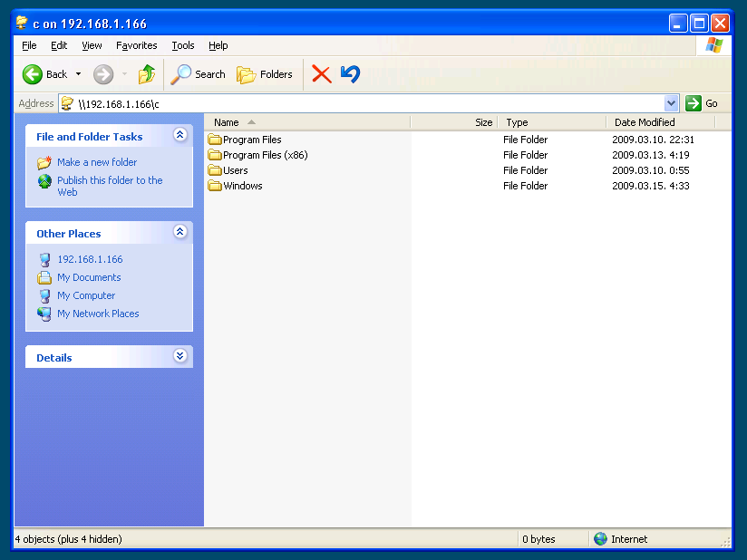
Task: Maximize the c on 192.168.1.166 window
Action: (x=699, y=23)
